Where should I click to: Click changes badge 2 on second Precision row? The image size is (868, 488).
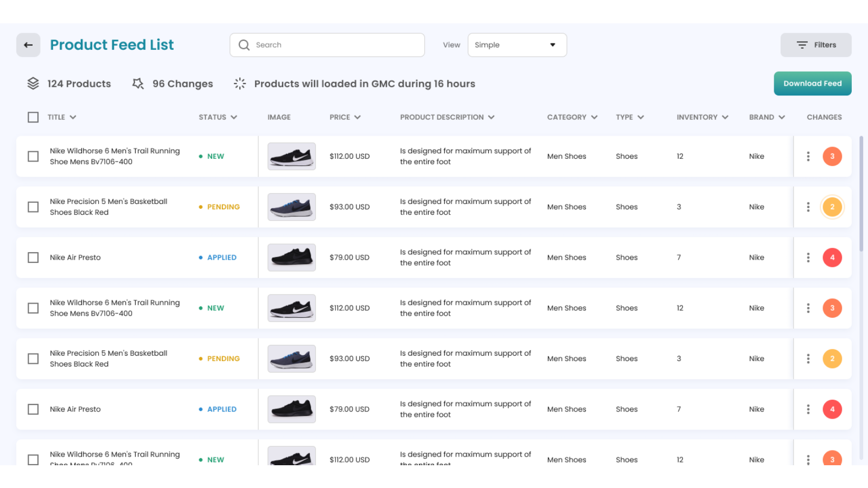832,358
